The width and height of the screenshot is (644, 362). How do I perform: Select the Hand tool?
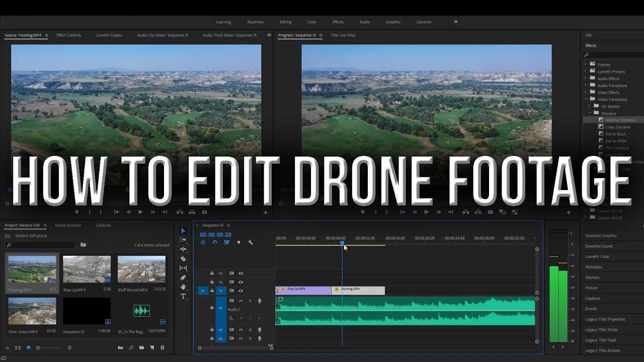tap(183, 287)
